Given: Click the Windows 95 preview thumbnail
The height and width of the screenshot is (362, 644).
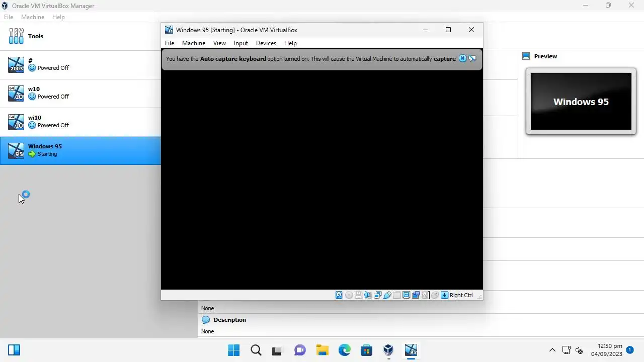Looking at the screenshot, I should (581, 102).
